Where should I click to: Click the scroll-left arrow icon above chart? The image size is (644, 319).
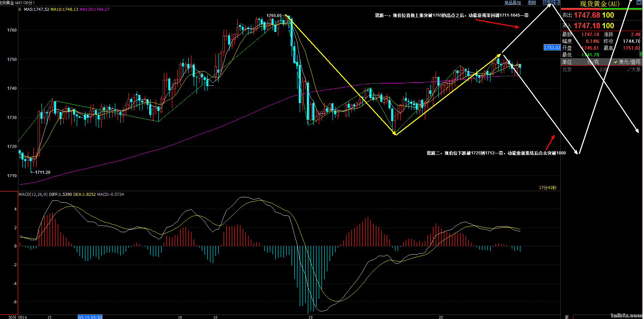[x=546, y=2]
